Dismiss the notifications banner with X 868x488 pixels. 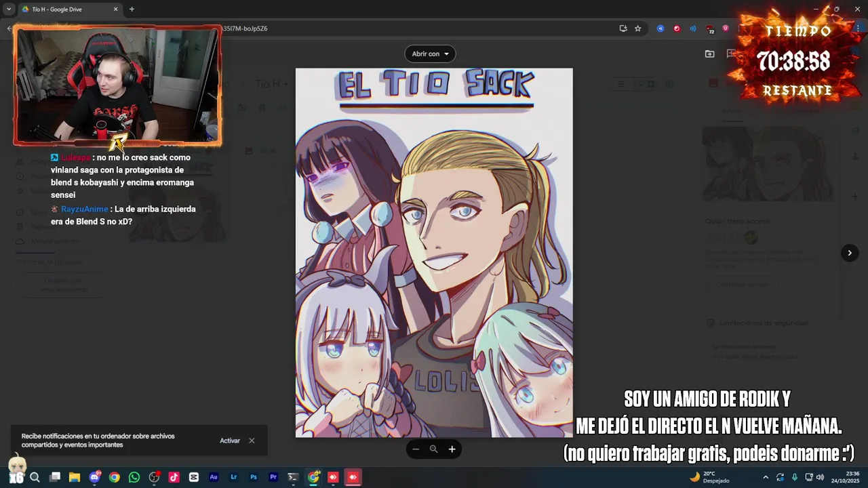tap(252, 441)
